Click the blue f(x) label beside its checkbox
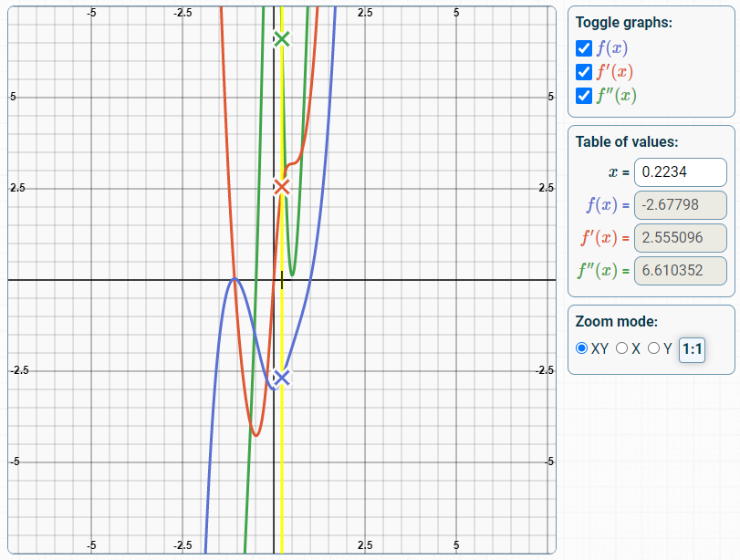 coord(612,48)
